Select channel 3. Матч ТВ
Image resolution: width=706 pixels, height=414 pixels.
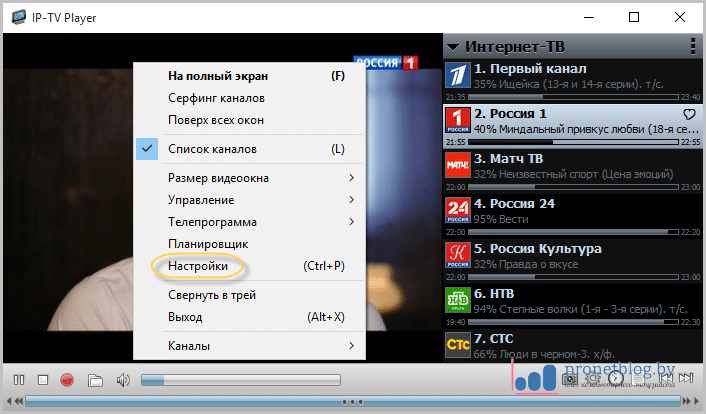(573, 172)
